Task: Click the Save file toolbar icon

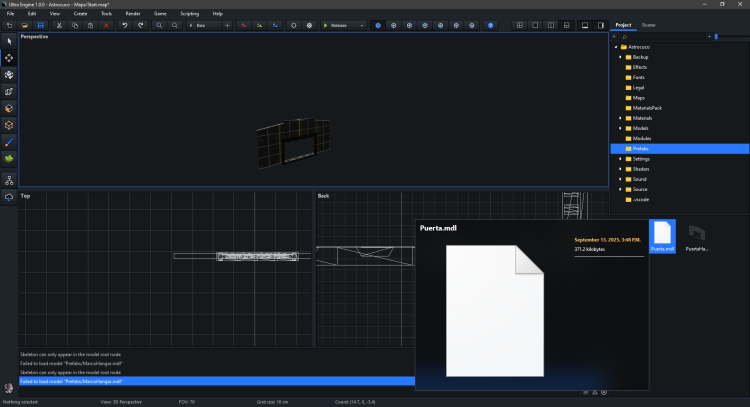Action: [x=40, y=25]
